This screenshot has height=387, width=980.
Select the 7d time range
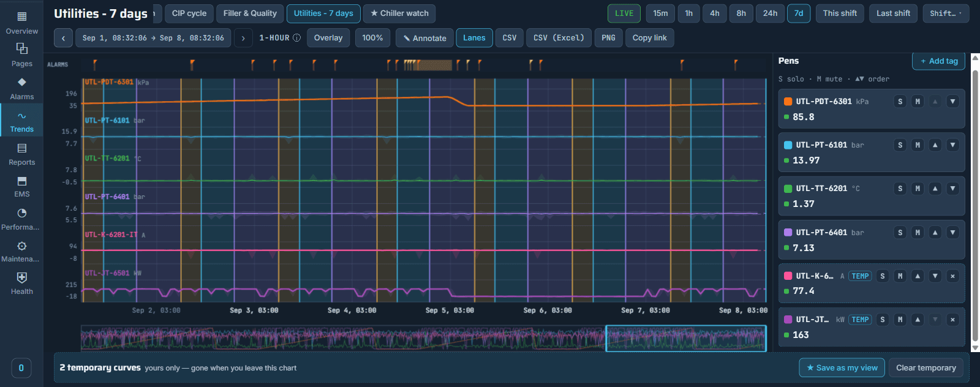click(799, 13)
